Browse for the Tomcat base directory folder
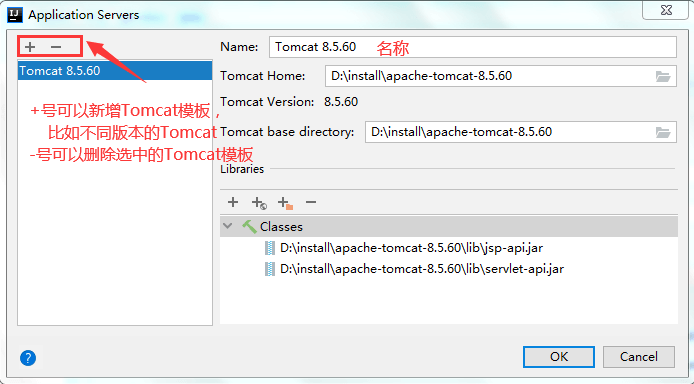 click(x=663, y=132)
